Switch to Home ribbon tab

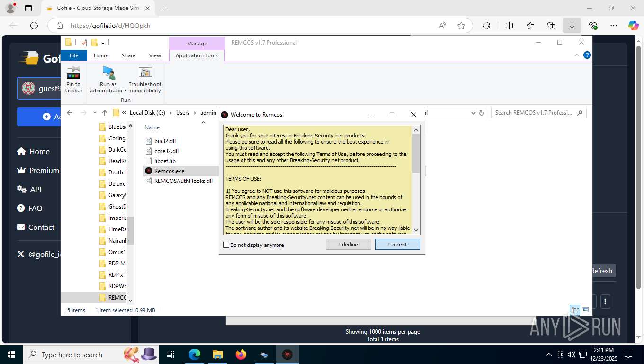coord(101,55)
